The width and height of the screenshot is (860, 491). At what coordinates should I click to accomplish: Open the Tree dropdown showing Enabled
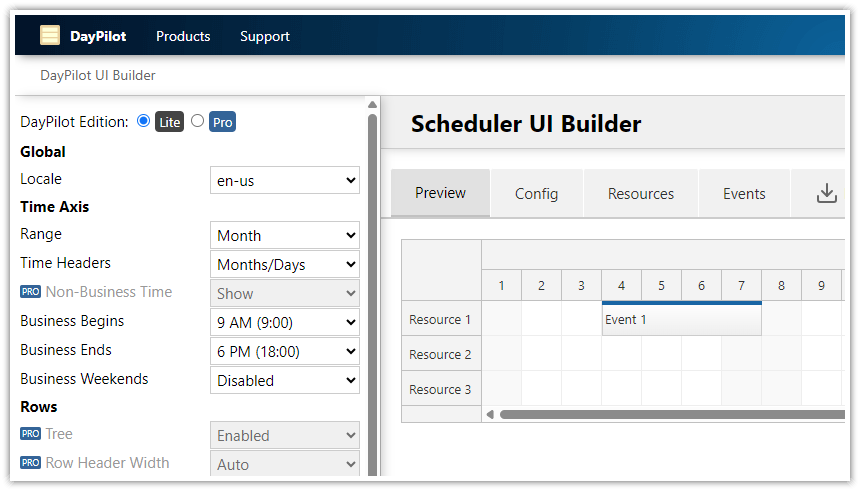coord(285,436)
